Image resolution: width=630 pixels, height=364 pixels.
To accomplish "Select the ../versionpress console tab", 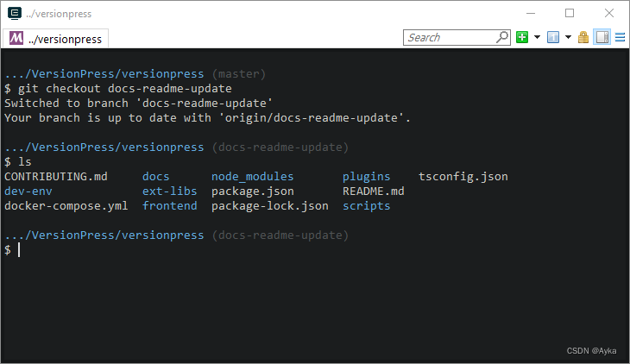I will pos(55,39).
